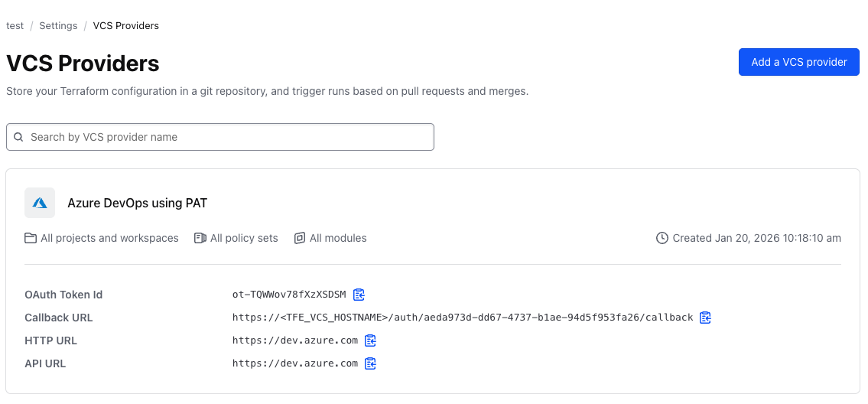Click All projects and workspaces label
This screenshot has width=868, height=404.
109,238
